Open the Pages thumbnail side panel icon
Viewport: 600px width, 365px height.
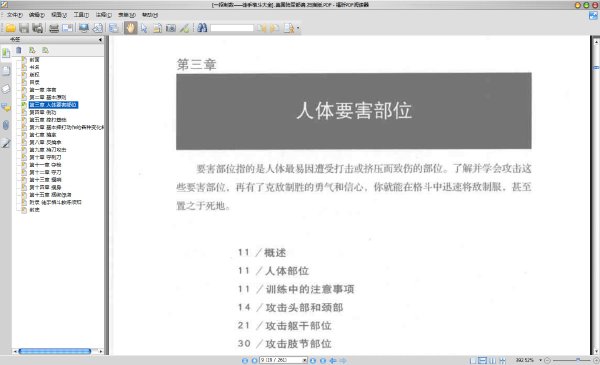[6, 71]
